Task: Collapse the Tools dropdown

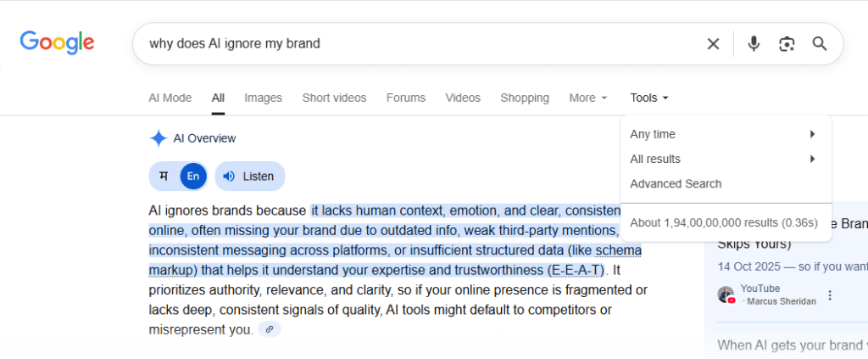Action: point(649,98)
